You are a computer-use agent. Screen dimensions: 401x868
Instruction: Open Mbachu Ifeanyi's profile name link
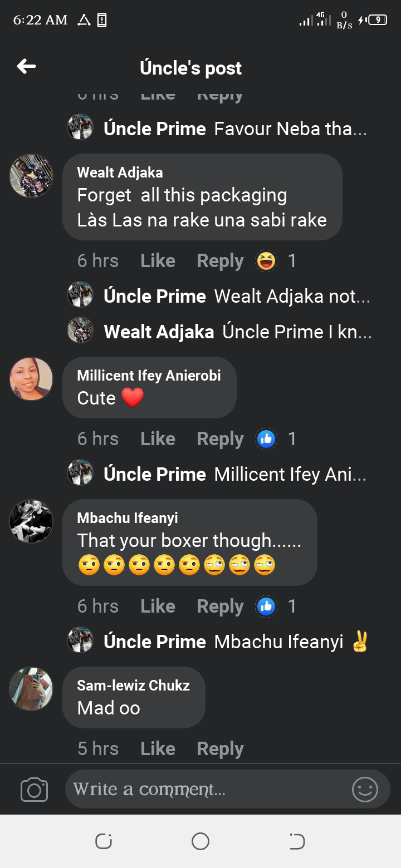tap(128, 518)
